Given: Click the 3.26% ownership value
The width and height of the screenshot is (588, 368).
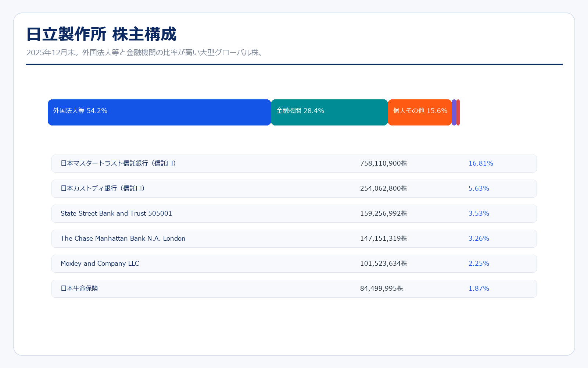Looking at the screenshot, I should pyautogui.click(x=479, y=238).
